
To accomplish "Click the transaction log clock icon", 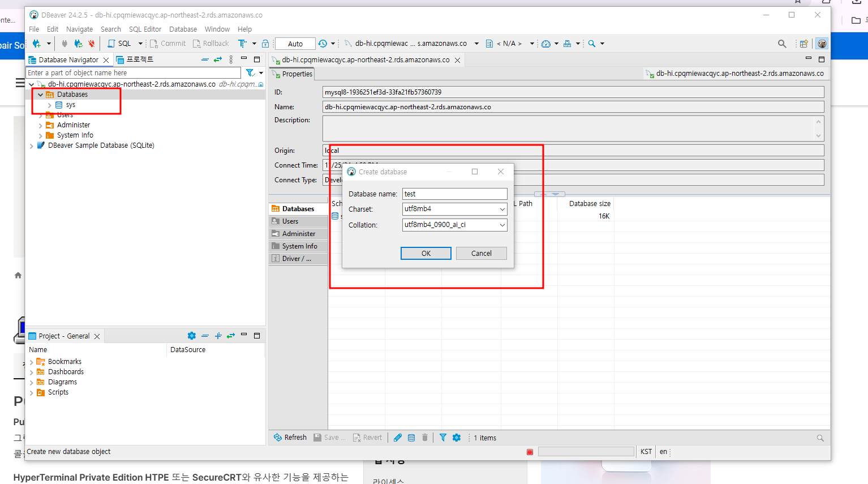I will (x=323, y=44).
